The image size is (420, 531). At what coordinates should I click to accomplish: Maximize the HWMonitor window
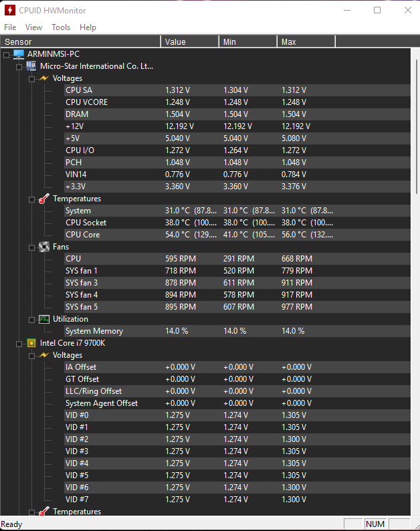tap(377, 10)
